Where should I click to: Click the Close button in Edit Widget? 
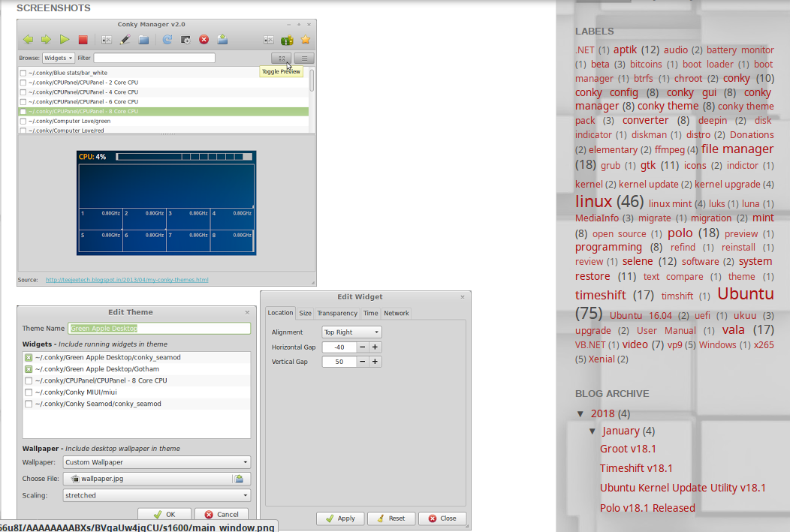442,518
